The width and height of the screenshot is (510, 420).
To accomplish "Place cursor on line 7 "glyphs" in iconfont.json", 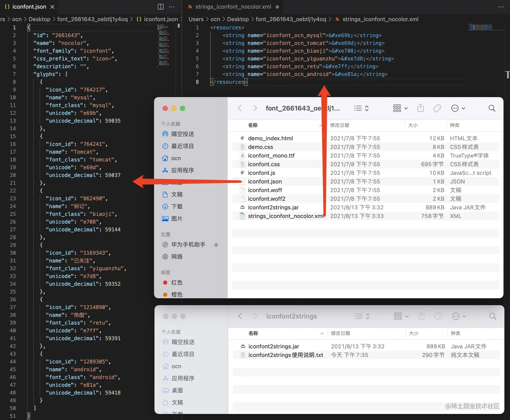I will click(x=50, y=74).
